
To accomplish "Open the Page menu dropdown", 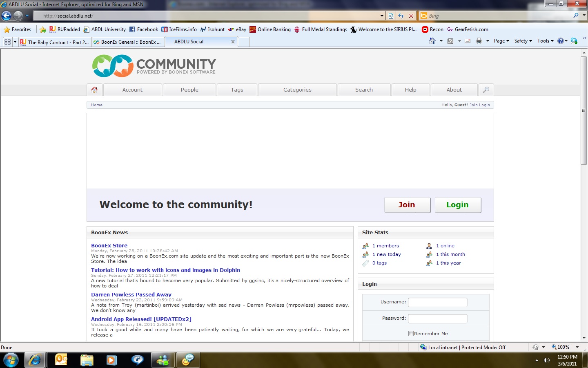I will (501, 41).
